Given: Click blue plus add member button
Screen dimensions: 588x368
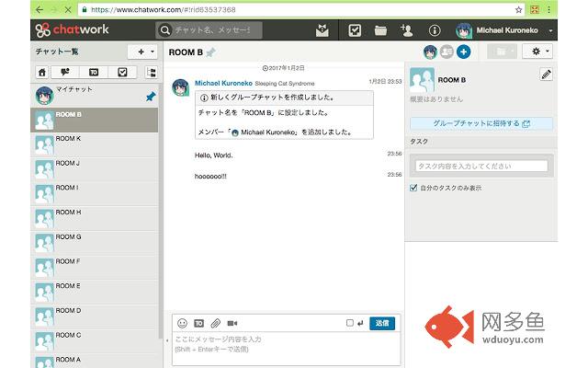Looking at the screenshot, I should coord(463,52).
